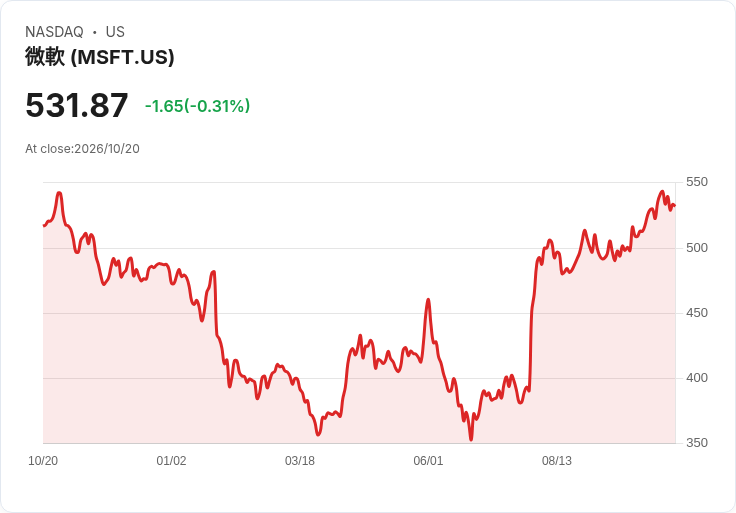736x513 pixels.
Task: Click the 10/20 x-axis date label
Action: [x=43, y=461]
